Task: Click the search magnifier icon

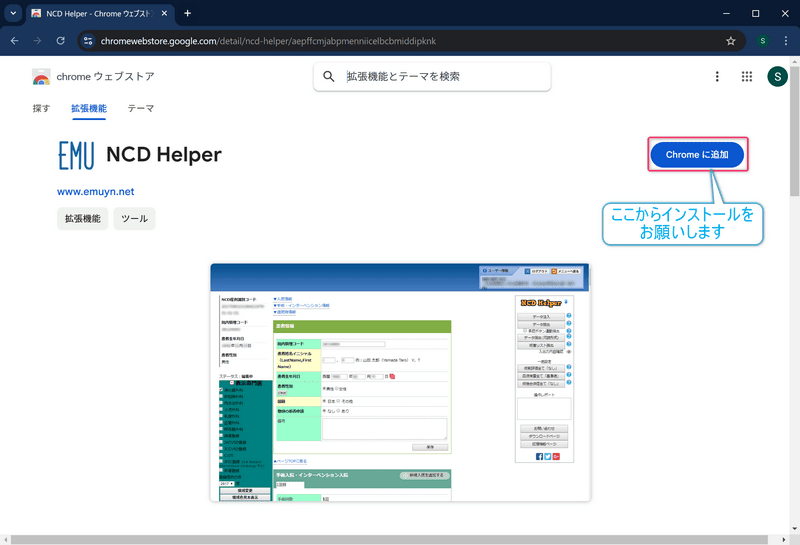Action: 329,77
